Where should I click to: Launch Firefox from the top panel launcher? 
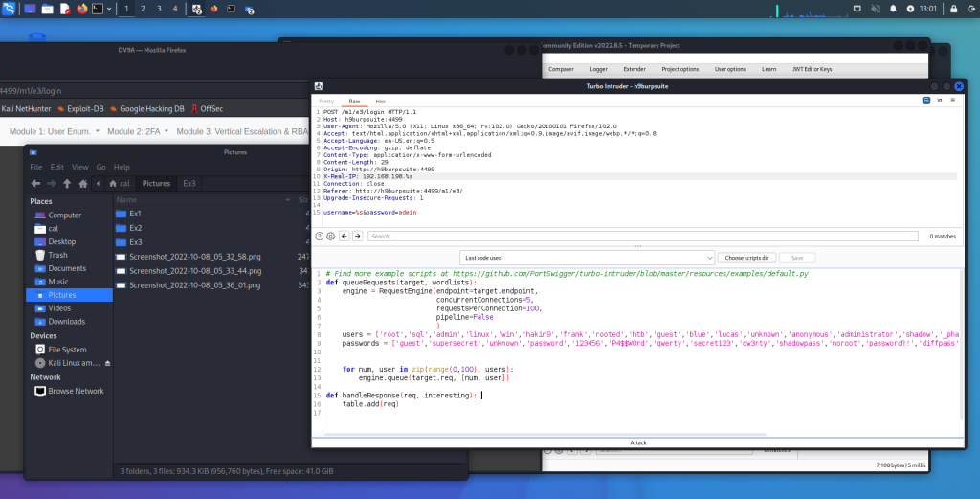[x=82, y=9]
